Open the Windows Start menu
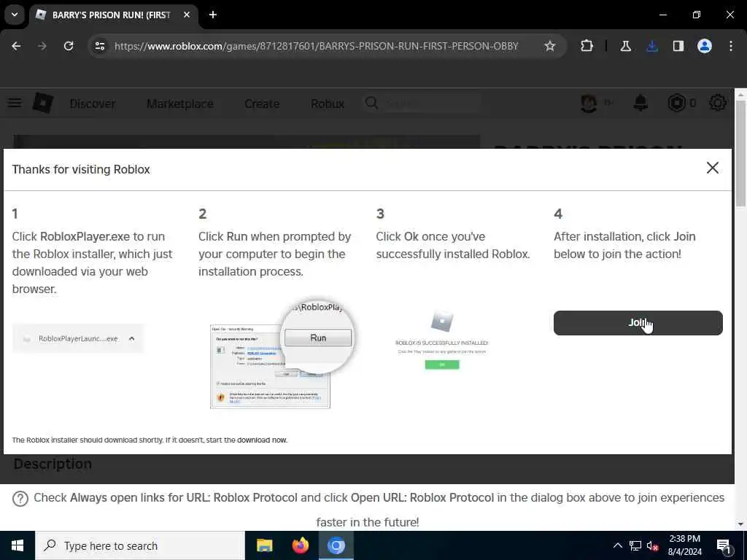 tap(18, 545)
